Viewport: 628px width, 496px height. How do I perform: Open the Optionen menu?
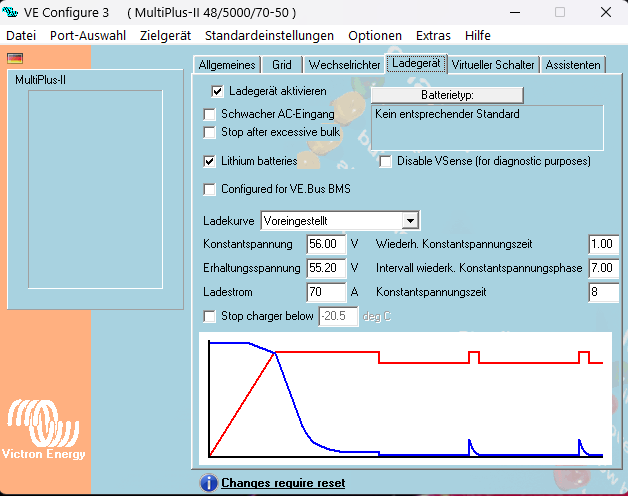point(375,36)
